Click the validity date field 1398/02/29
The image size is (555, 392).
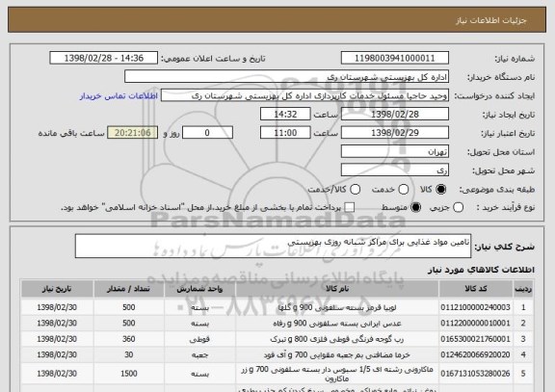(395, 133)
